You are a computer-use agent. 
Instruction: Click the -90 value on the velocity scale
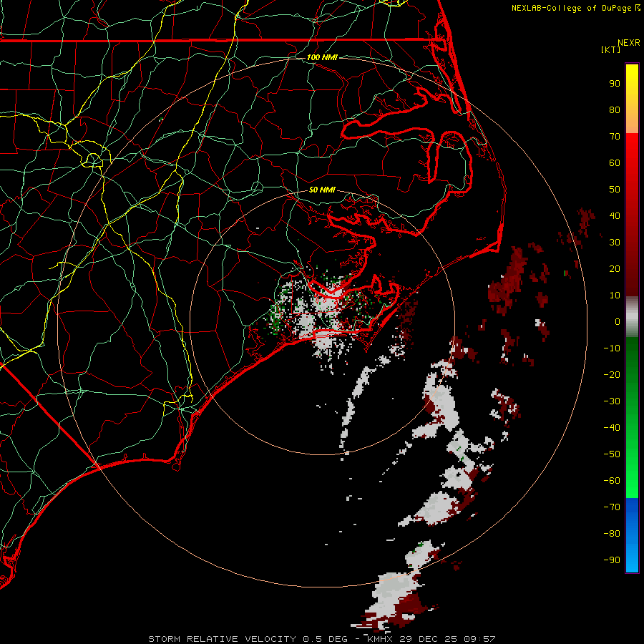[612, 560]
